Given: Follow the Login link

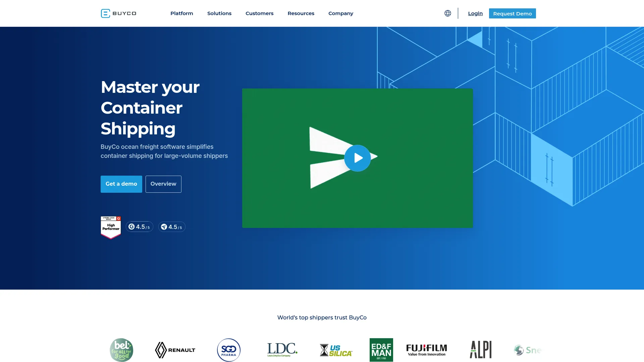Looking at the screenshot, I should (475, 13).
